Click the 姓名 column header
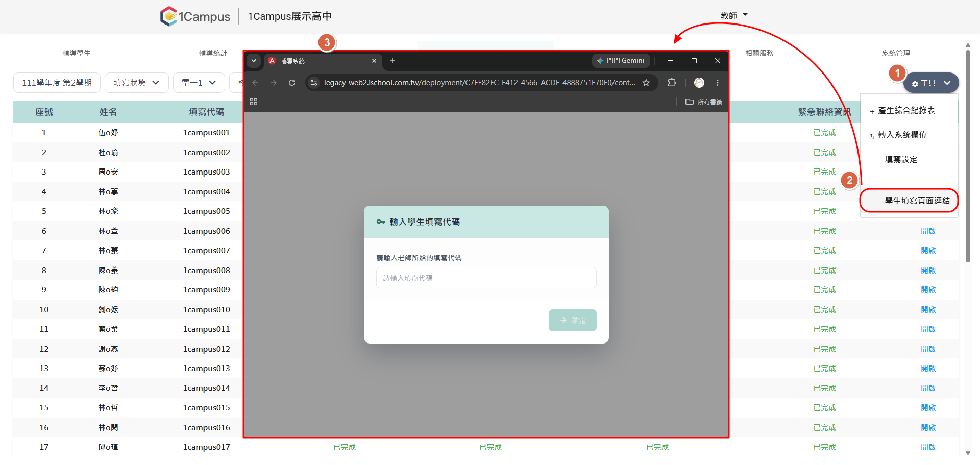Image resolution: width=980 pixels, height=465 pixels. click(x=108, y=112)
